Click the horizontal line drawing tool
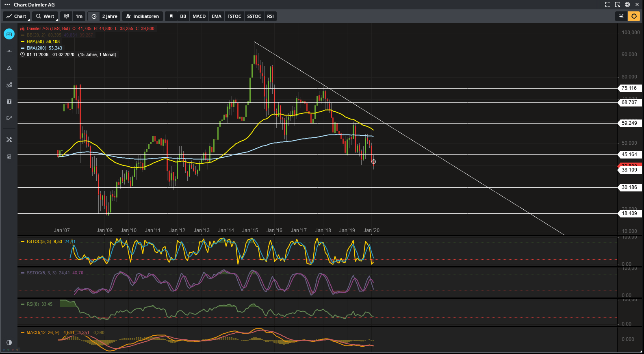644x354 pixels. coord(9,51)
